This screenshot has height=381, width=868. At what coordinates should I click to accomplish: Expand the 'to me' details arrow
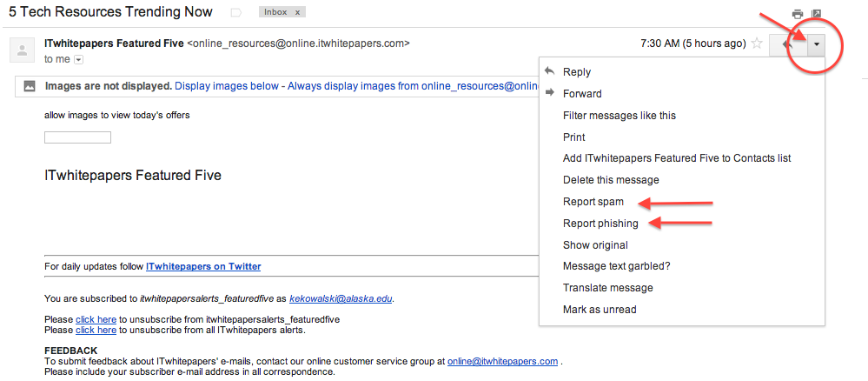78,59
